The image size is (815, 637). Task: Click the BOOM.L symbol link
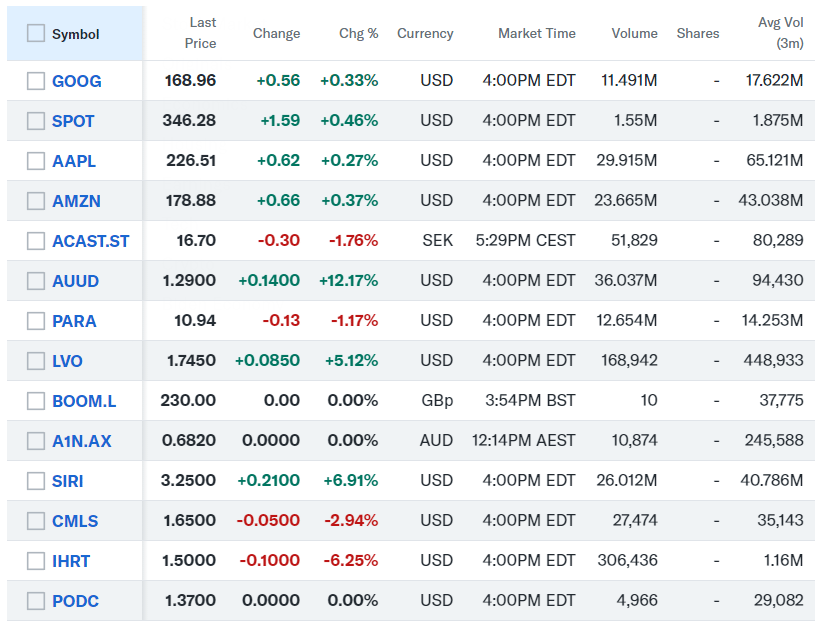click(84, 401)
